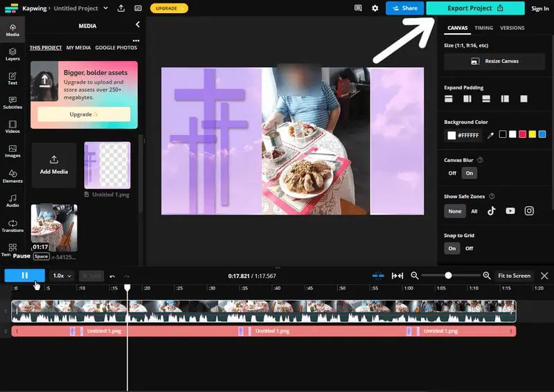Select the GOOGLE PHOTOS tab
Image resolution: width=554 pixels, height=392 pixels.
(116, 48)
